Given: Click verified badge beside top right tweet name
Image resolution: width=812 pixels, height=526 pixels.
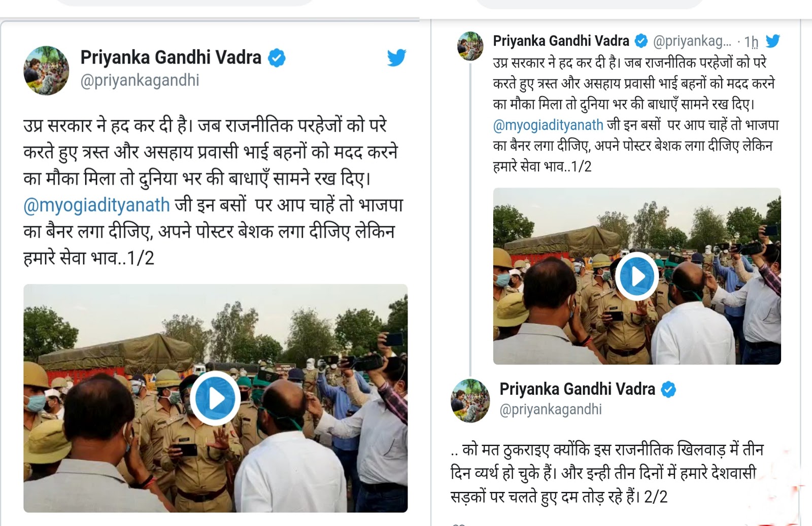Looking at the screenshot, I should click(641, 41).
